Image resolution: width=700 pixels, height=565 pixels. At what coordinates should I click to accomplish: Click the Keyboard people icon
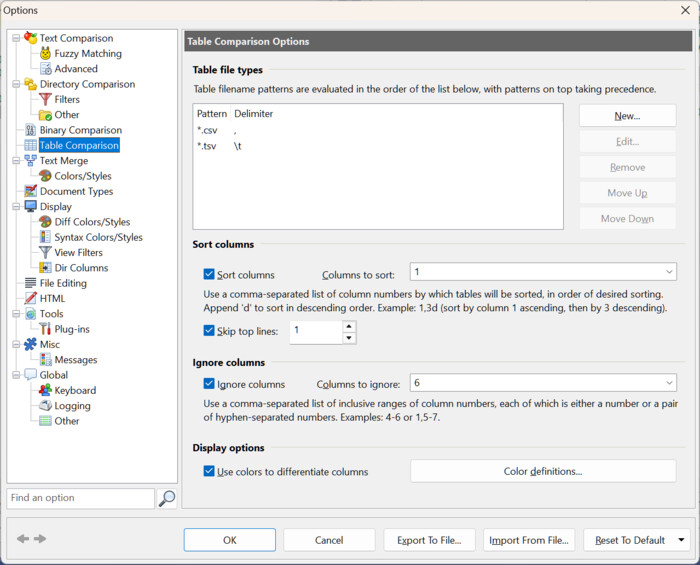[45, 390]
